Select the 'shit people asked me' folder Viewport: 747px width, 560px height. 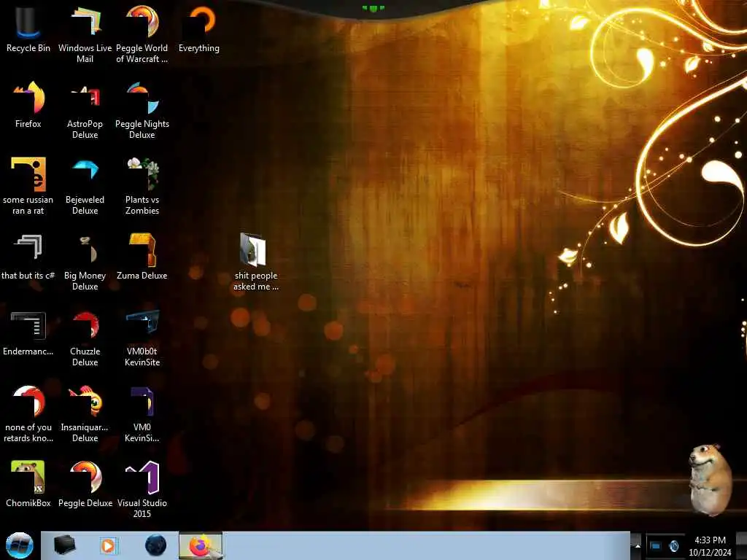click(x=256, y=262)
